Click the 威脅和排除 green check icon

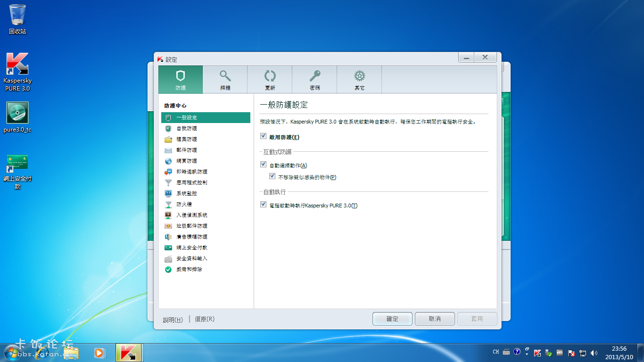(x=168, y=269)
